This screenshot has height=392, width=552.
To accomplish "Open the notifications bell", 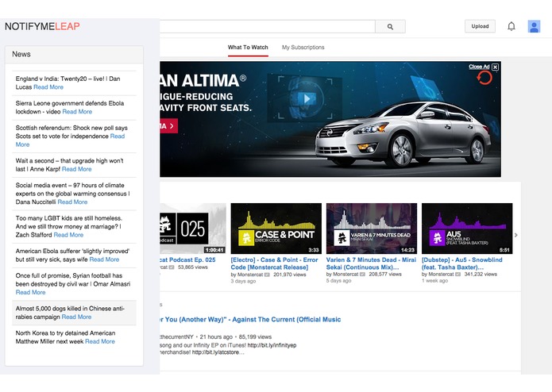I will (x=511, y=26).
